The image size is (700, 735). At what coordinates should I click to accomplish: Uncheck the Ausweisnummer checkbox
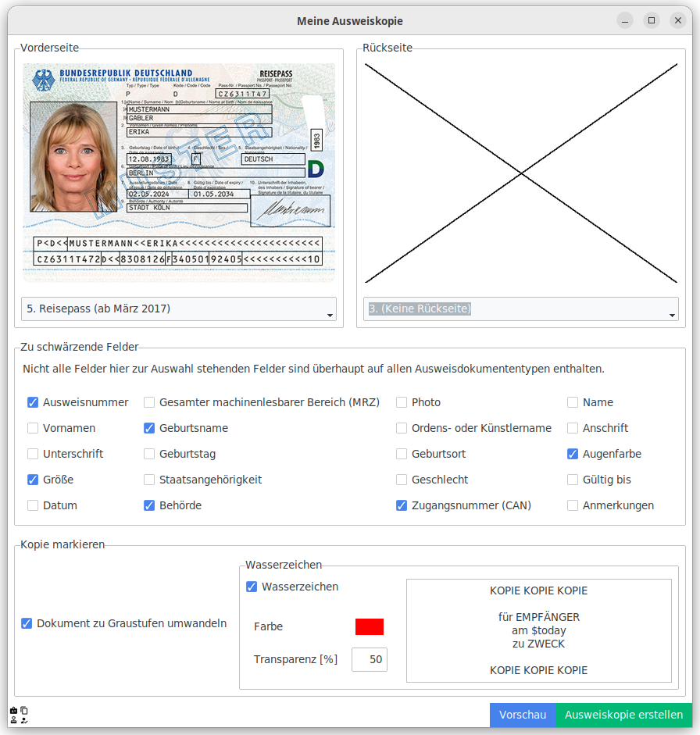click(33, 402)
